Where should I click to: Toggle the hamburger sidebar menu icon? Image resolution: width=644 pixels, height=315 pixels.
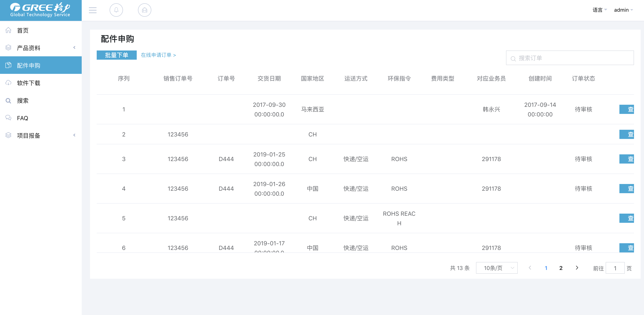click(93, 10)
